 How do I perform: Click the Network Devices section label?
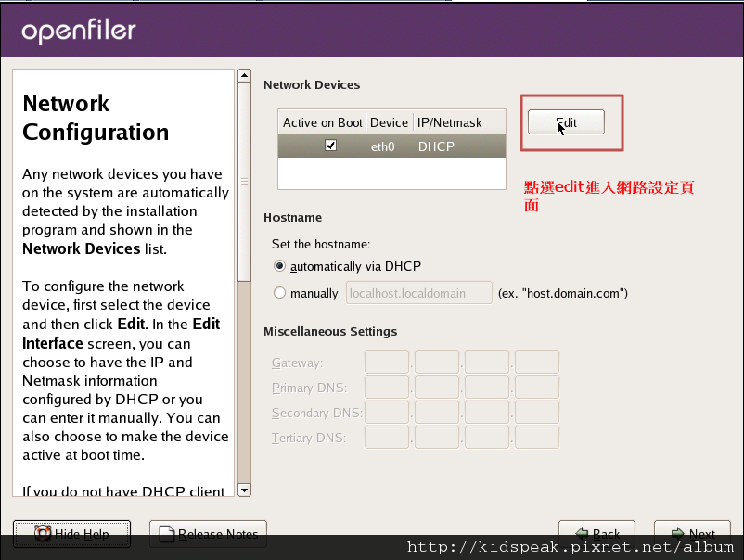click(312, 85)
